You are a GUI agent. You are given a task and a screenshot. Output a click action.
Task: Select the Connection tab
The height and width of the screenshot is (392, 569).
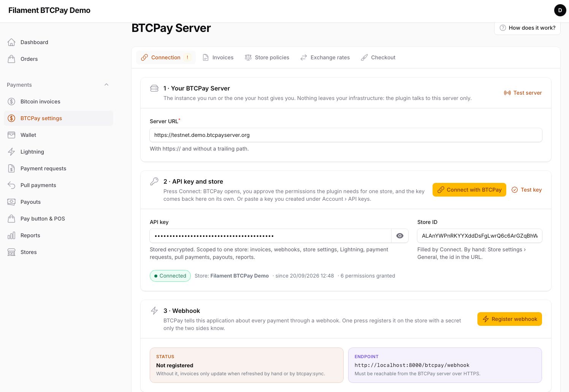166,57
